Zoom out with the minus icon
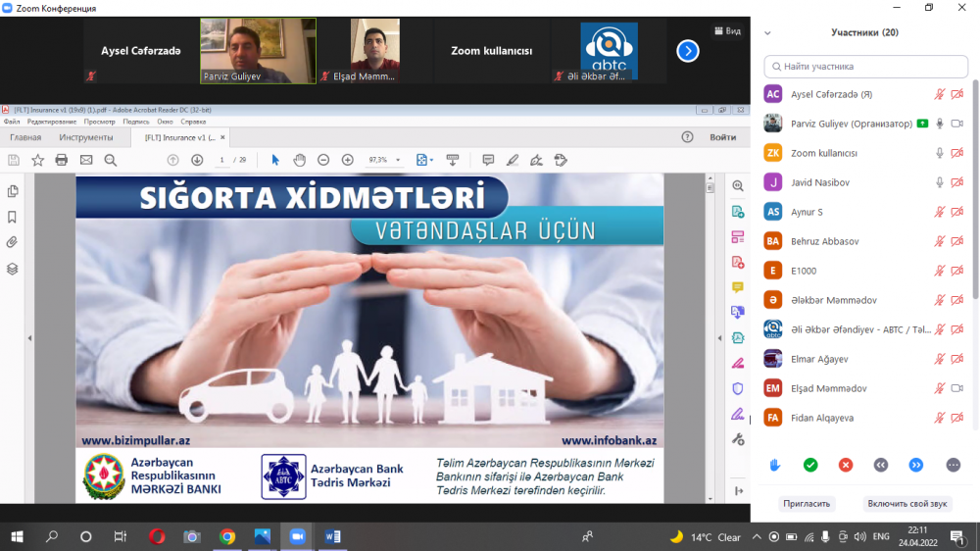 coord(323,160)
